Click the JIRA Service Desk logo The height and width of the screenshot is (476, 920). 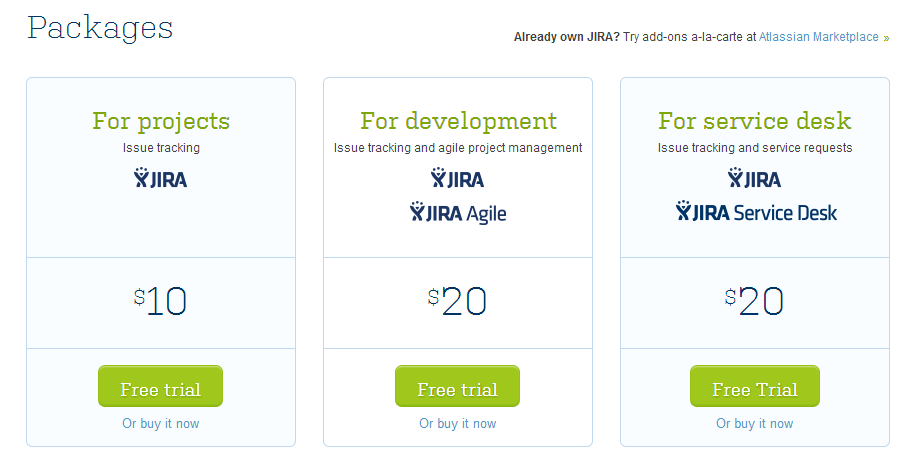tap(756, 212)
